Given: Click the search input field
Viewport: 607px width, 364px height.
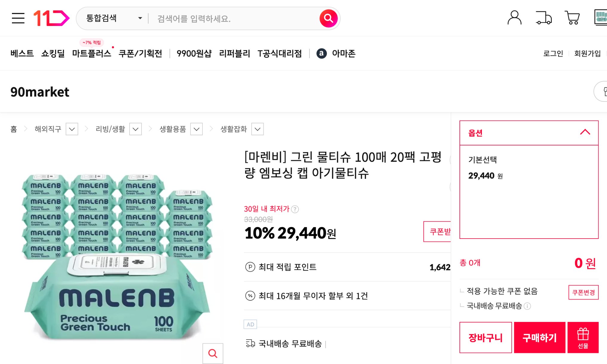Looking at the screenshot, I should (224, 19).
